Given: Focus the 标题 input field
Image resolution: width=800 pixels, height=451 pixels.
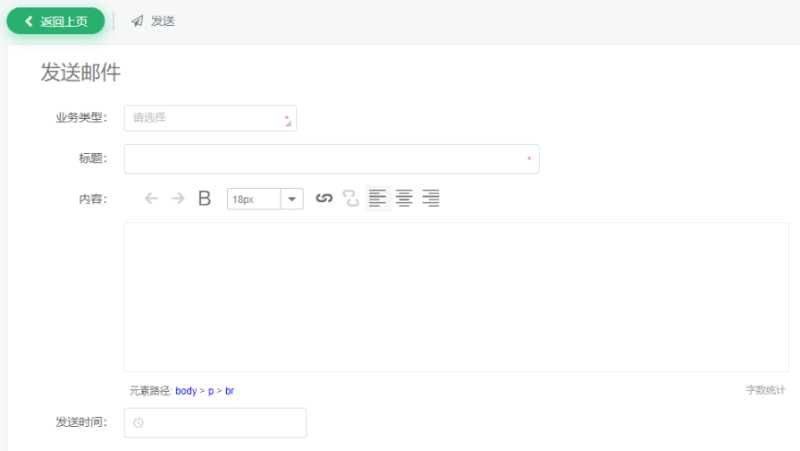Looking at the screenshot, I should point(331,159).
